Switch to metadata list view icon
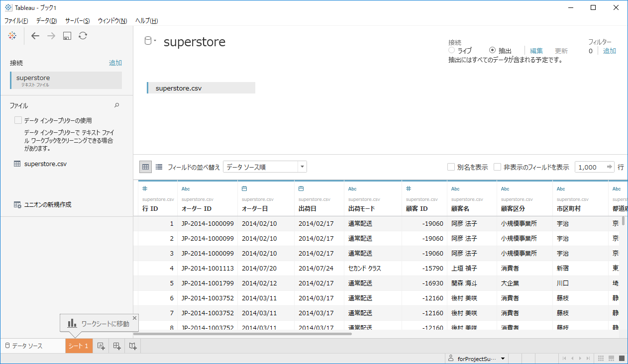The width and height of the screenshot is (628, 364). point(159,167)
